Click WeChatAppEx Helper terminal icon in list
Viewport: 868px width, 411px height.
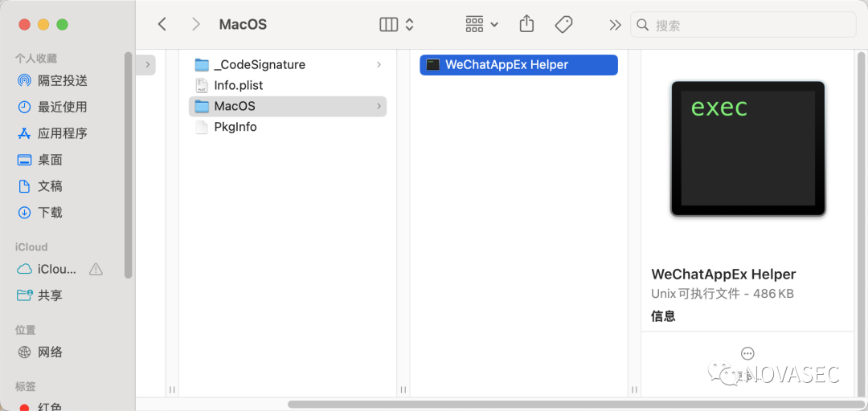point(433,65)
